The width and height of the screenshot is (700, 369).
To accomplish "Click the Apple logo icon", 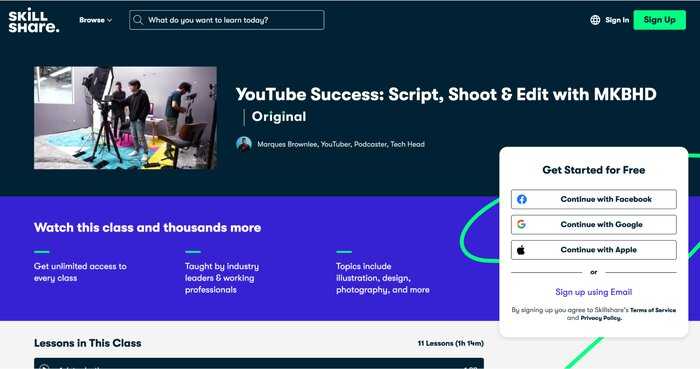I will click(x=521, y=250).
